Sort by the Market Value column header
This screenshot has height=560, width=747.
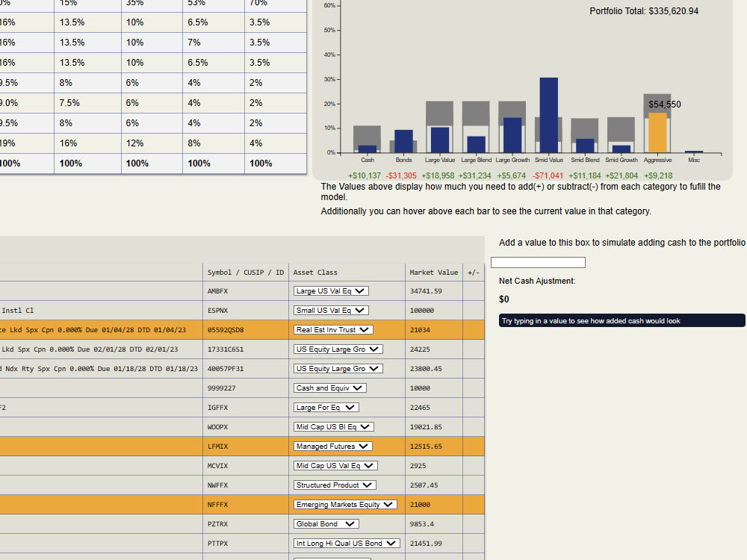point(433,272)
